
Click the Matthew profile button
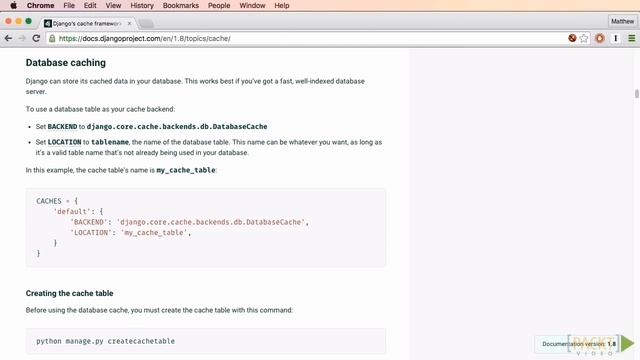point(622,21)
